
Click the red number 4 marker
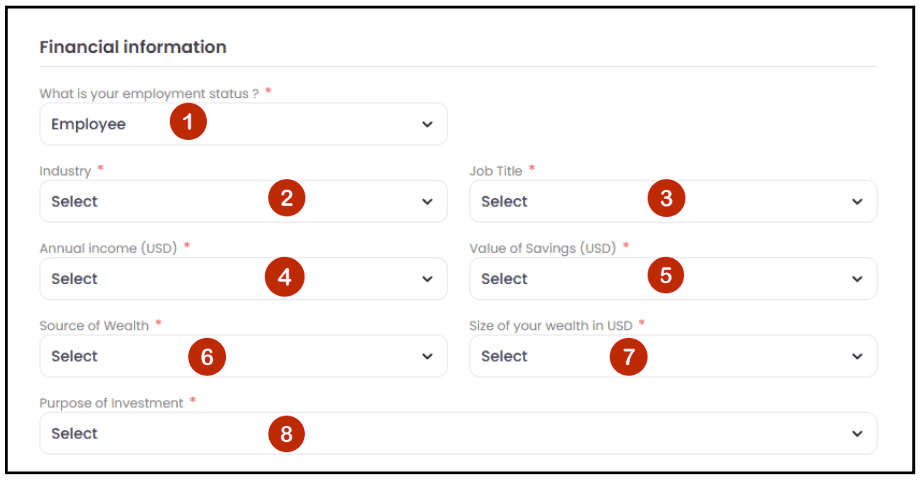[x=284, y=277]
